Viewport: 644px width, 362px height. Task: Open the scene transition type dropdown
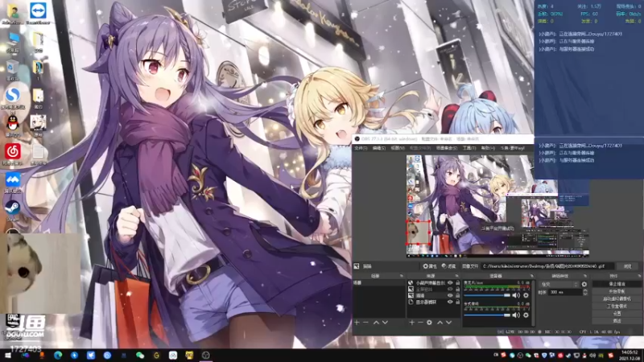[x=559, y=284]
